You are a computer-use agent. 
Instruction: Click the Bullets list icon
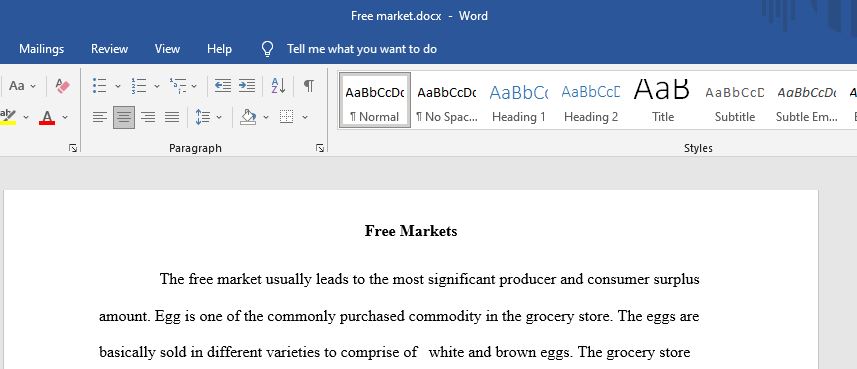[x=99, y=86]
